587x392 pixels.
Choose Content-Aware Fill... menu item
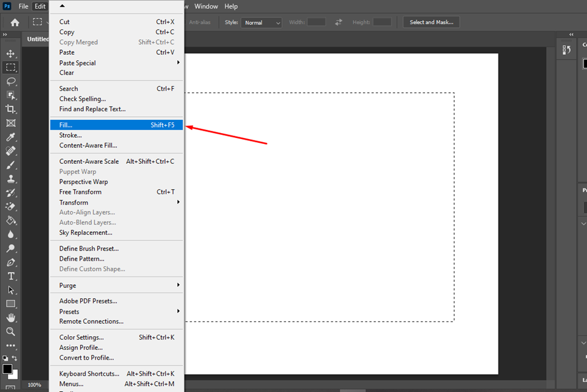[116, 145]
